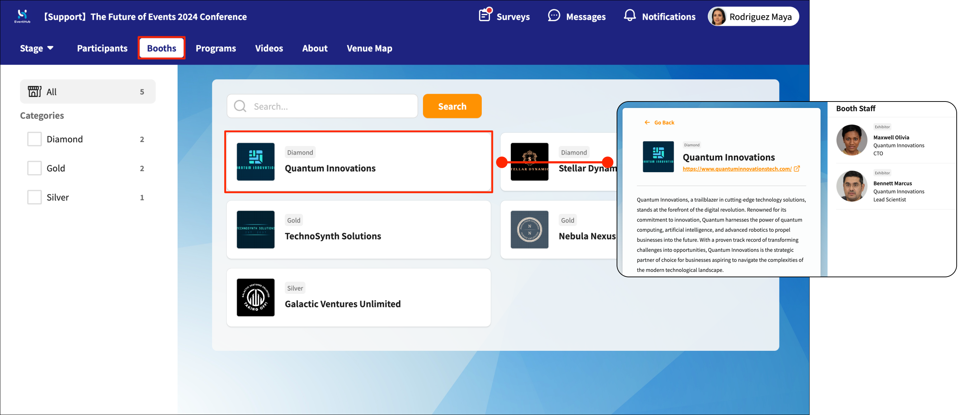Click the Stellar Dynamics booth logo
Viewport: 980px width, 415px height.
(x=529, y=162)
